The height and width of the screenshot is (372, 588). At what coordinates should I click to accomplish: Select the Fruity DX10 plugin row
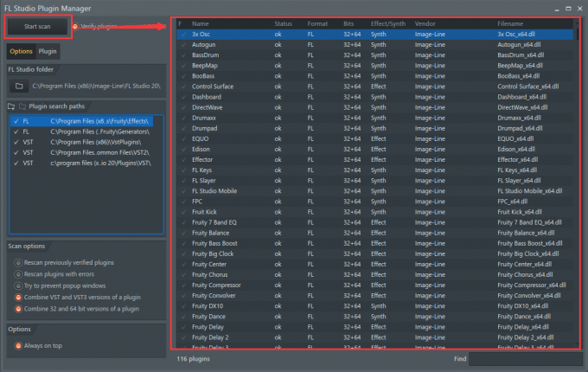click(x=375, y=306)
